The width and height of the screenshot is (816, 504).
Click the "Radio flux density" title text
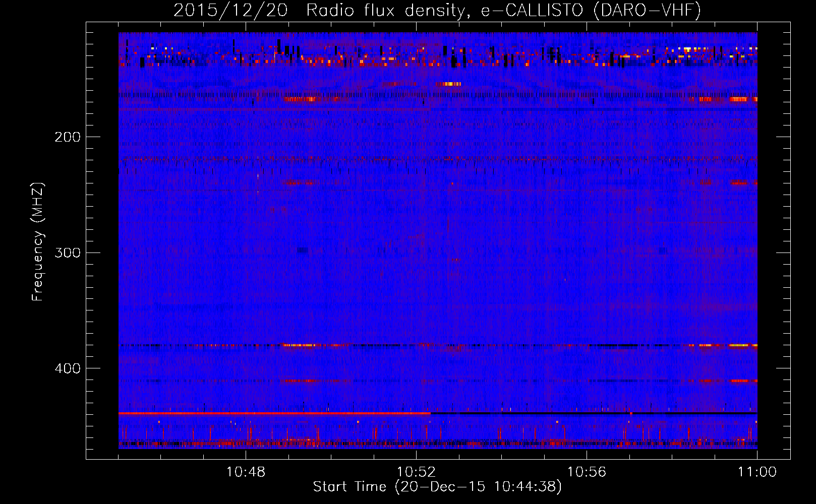(x=385, y=11)
